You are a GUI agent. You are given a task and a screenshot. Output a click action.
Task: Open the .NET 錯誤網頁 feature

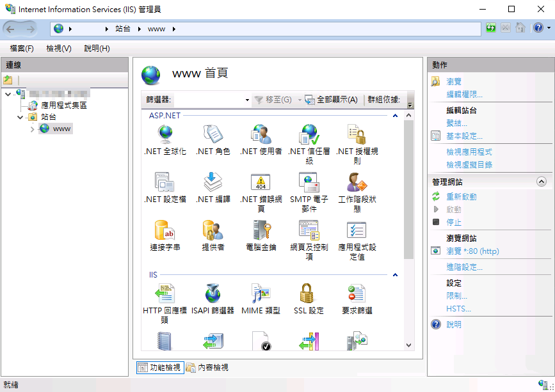(x=261, y=192)
